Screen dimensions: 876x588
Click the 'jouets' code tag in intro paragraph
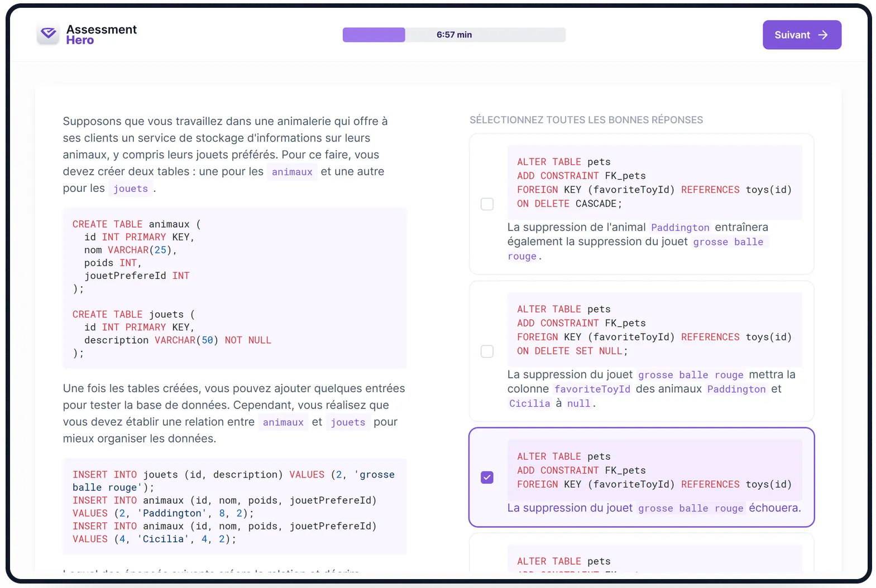131,189
